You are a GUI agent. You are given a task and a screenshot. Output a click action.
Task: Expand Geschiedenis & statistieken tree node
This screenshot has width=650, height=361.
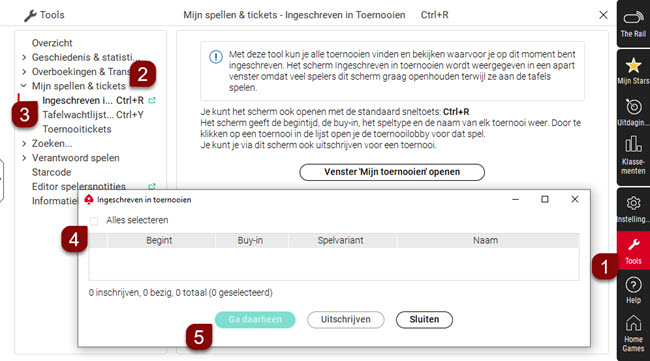[x=24, y=57]
